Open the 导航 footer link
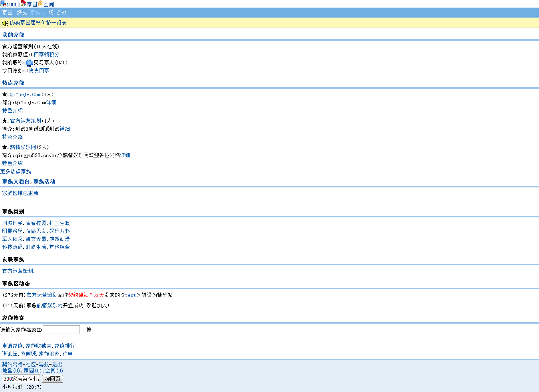 tap(44, 365)
